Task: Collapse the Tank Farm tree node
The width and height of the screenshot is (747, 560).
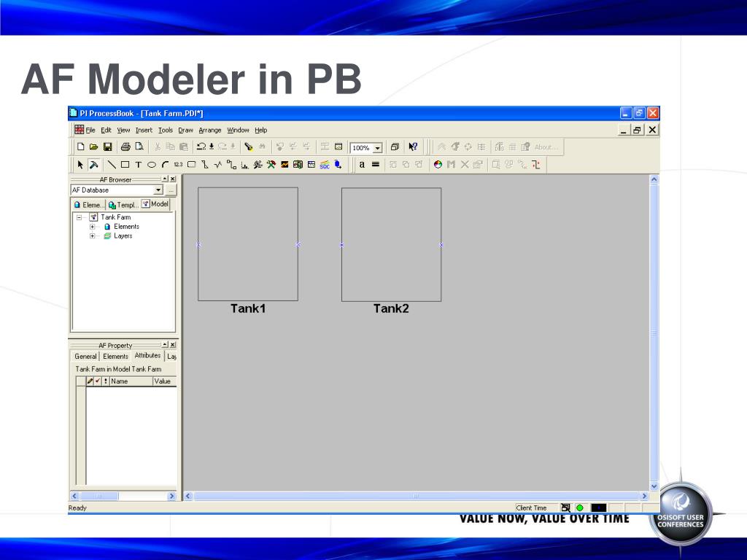Action: (79, 217)
